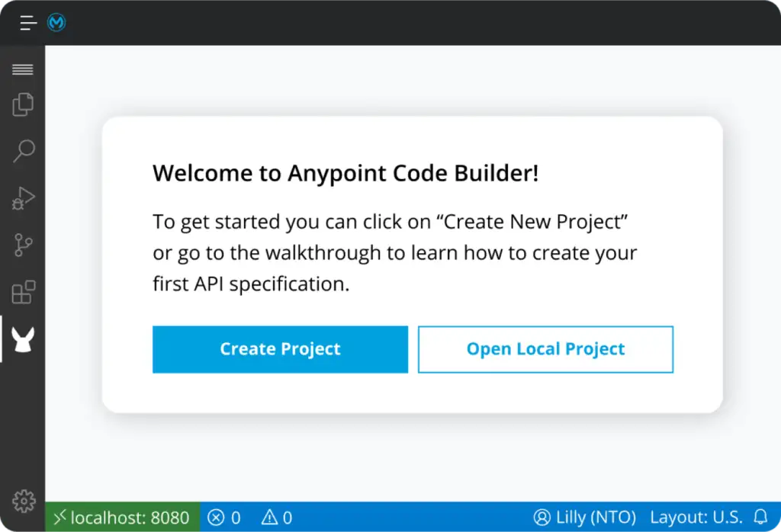Select the Anypoint Code Builder sidebar icon
781x532 pixels.
coord(23,339)
